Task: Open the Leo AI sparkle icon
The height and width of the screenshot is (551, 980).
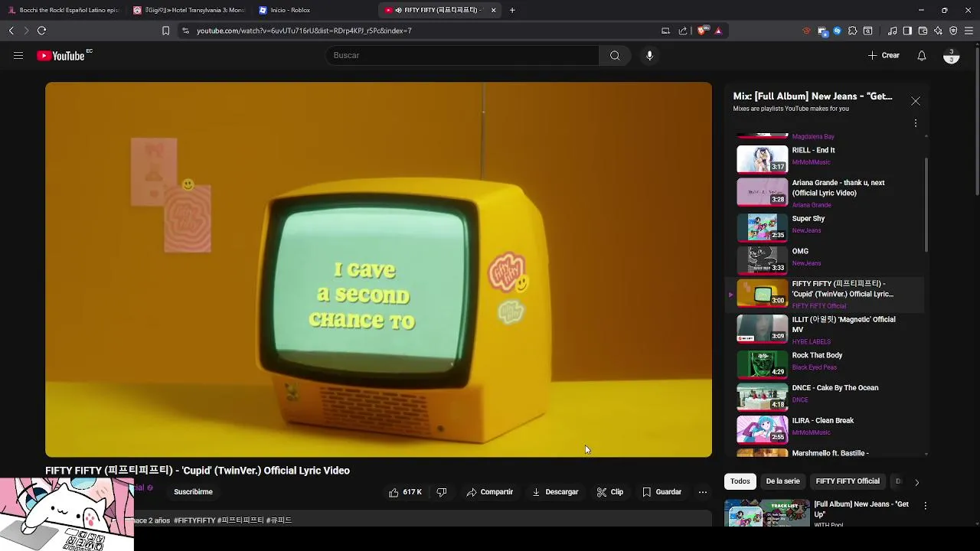Action: pos(938,31)
